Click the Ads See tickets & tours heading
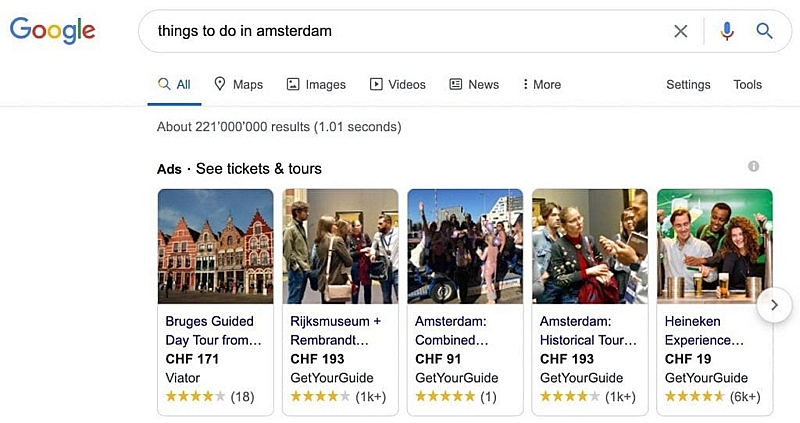Screen dimensions: 800x423 (239, 169)
